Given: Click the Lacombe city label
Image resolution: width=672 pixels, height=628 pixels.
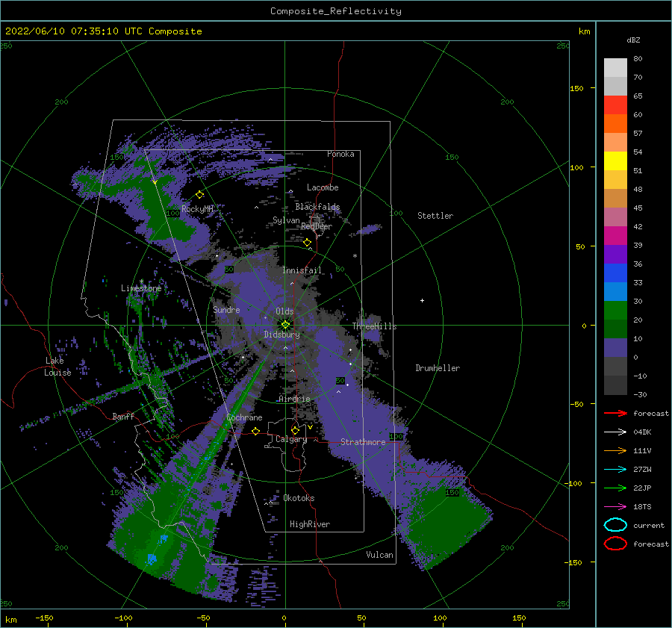Looking at the screenshot, I should point(323,187).
